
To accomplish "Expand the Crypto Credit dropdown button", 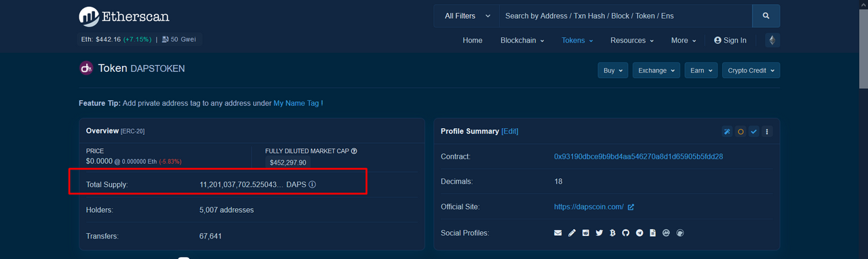I will pos(751,71).
